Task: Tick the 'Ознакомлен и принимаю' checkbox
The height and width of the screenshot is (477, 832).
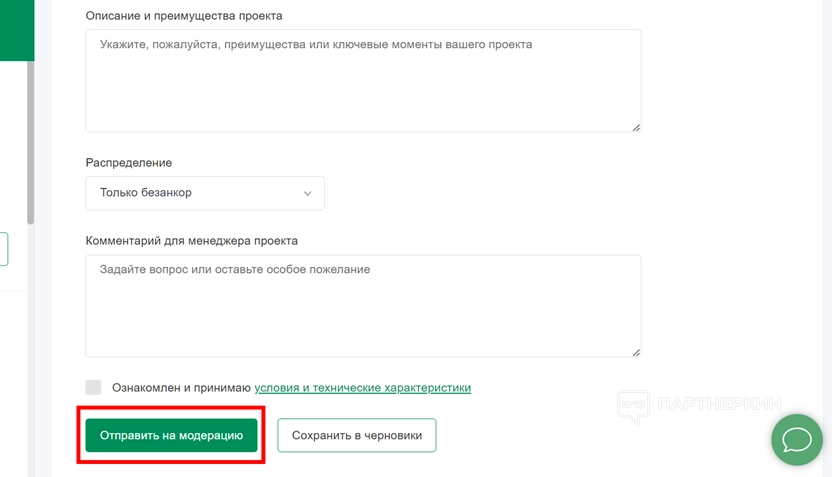Action: pyautogui.click(x=94, y=387)
